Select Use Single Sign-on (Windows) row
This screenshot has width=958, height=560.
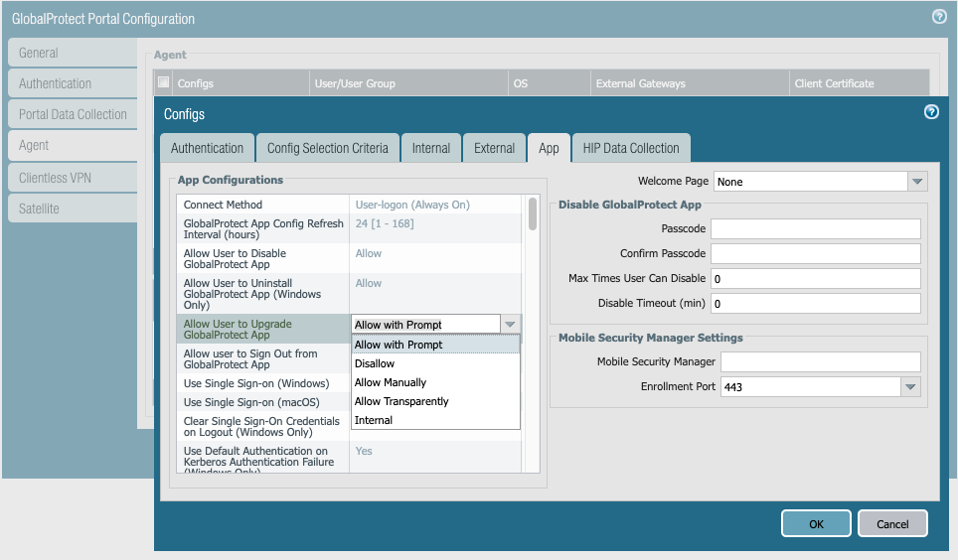point(264,383)
